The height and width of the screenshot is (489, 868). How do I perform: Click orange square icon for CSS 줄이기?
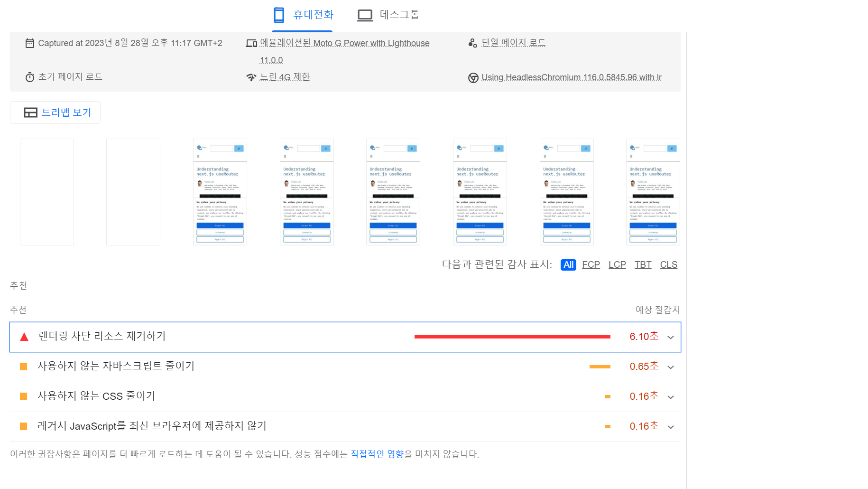(x=23, y=396)
